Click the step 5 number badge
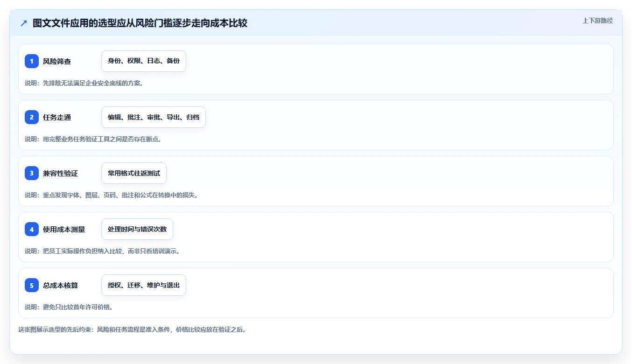 [32, 285]
